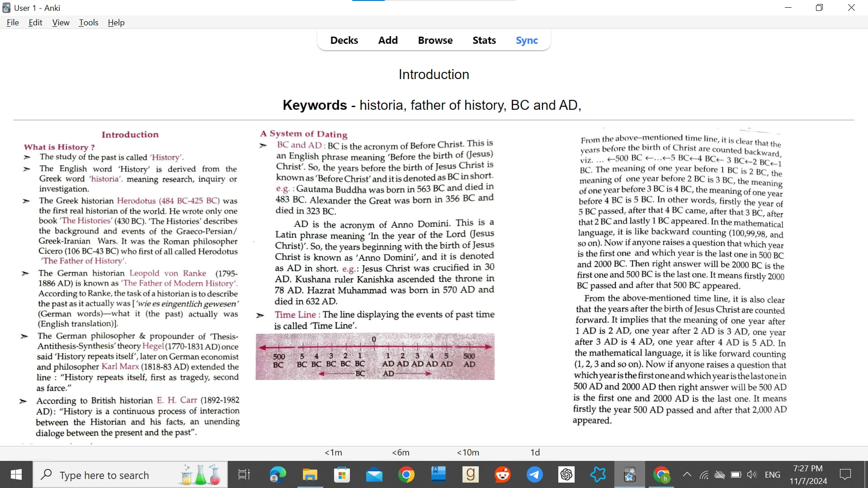Open Microsoft Edge from taskbar

[278, 474]
